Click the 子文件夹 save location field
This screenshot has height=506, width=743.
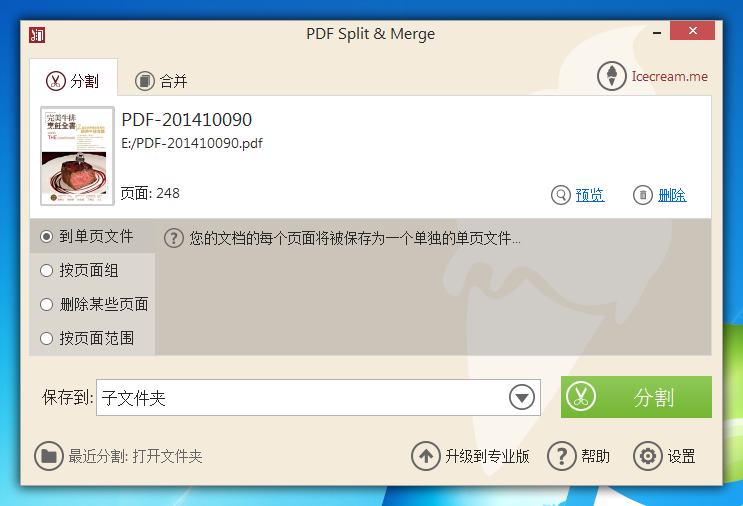(300, 398)
